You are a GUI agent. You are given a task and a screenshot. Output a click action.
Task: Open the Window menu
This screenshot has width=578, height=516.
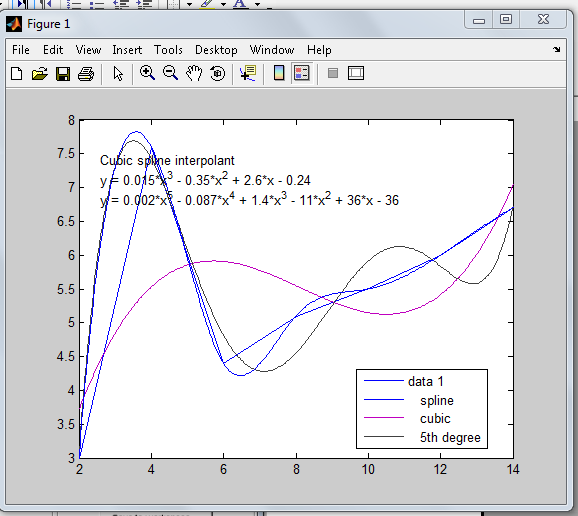272,50
